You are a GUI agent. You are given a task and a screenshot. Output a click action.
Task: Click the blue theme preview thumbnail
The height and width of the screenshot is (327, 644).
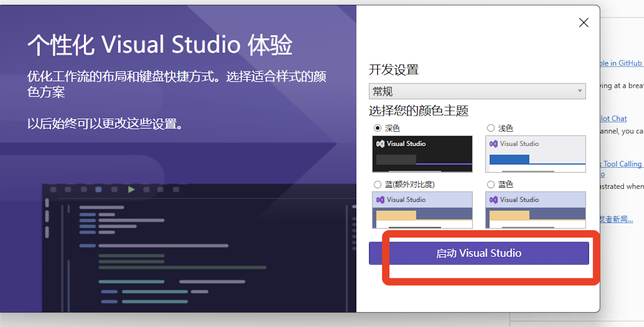point(536,210)
